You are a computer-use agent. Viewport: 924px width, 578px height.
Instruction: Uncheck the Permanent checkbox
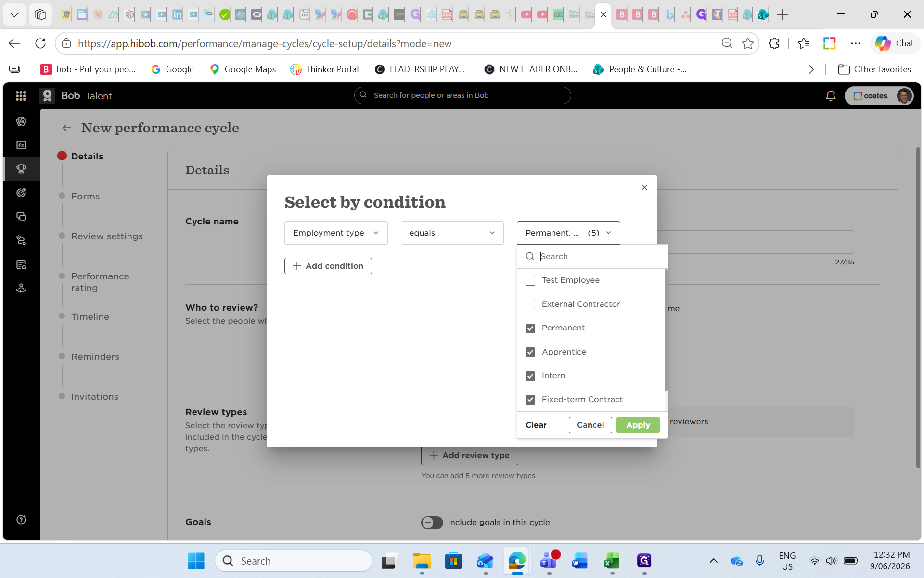[x=530, y=328]
